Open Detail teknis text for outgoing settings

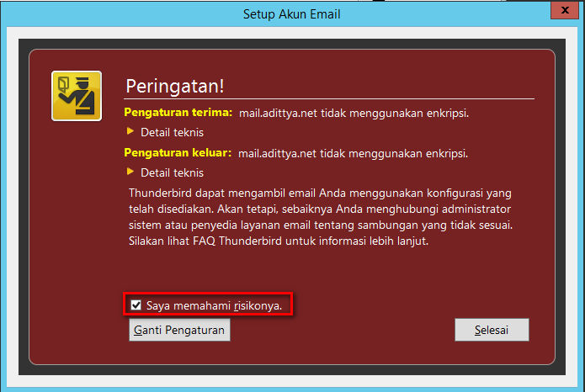tap(172, 172)
